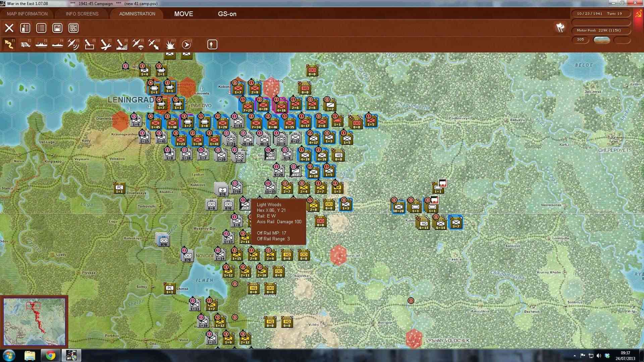
Task: Click the red hex at Vyshny Volochek
Action: coord(414,339)
